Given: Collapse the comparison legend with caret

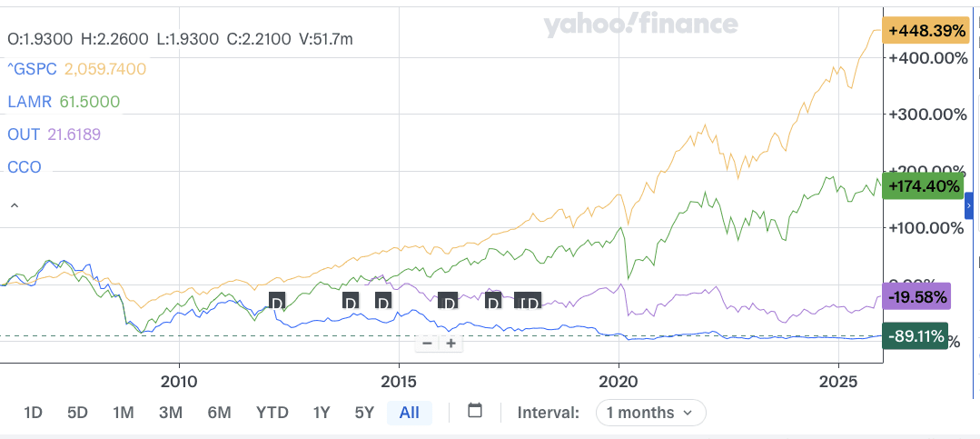Looking at the screenshot, I should [14, 206].
